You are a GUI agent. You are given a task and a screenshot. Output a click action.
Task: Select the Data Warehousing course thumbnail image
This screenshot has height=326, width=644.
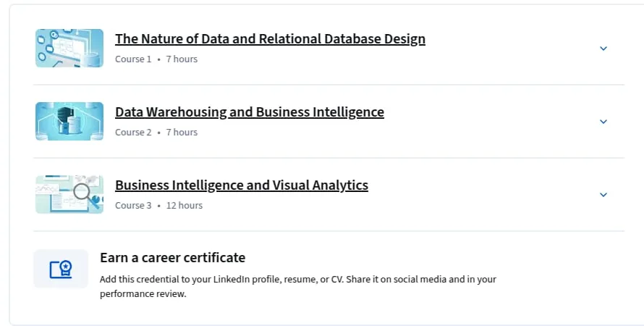point(69,121)
